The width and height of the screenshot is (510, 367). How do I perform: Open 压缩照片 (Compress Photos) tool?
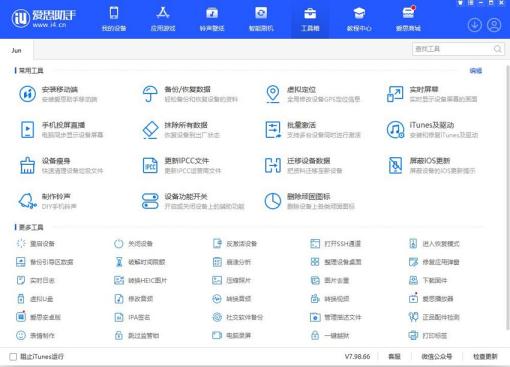pyautogui.click(x=232, y=280)
